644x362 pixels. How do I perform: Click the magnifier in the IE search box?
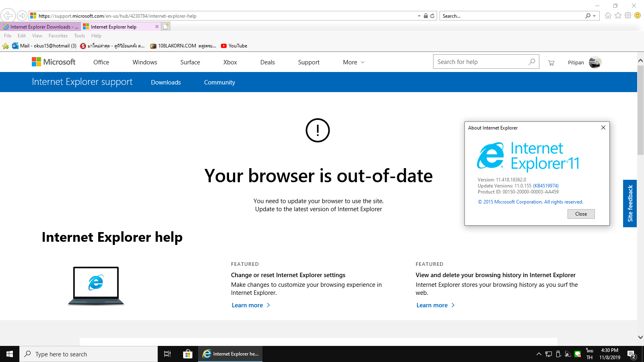point(588,16)
